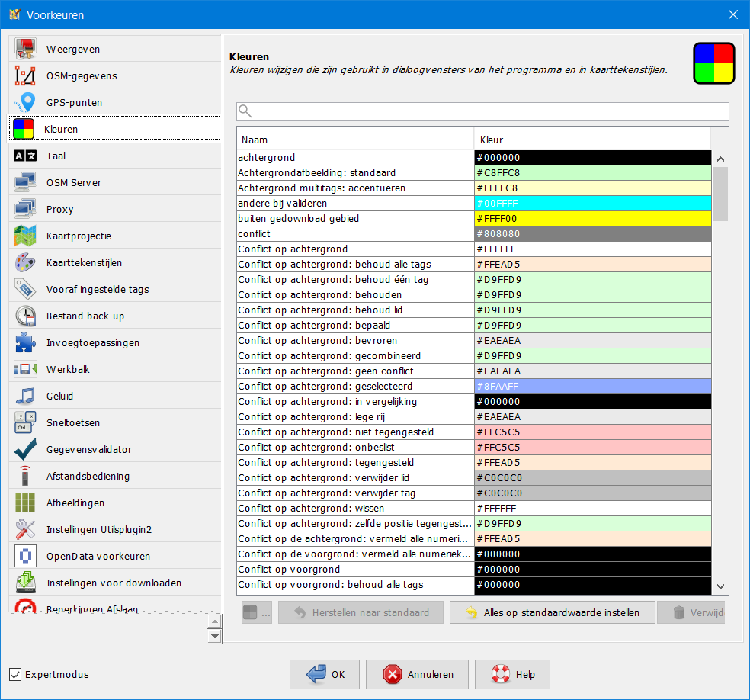Click sidebar list scroll-down arrow
750x700 pixels.
215,637
